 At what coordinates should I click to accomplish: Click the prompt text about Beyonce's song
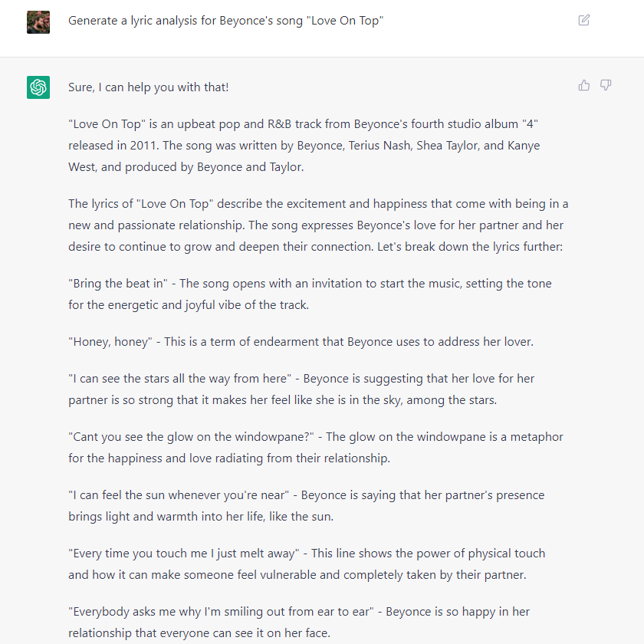226,21
